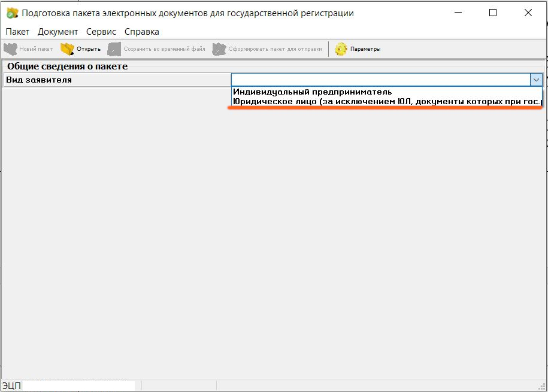Select the Общие сведения о пакете header

[x=67, y=66]
